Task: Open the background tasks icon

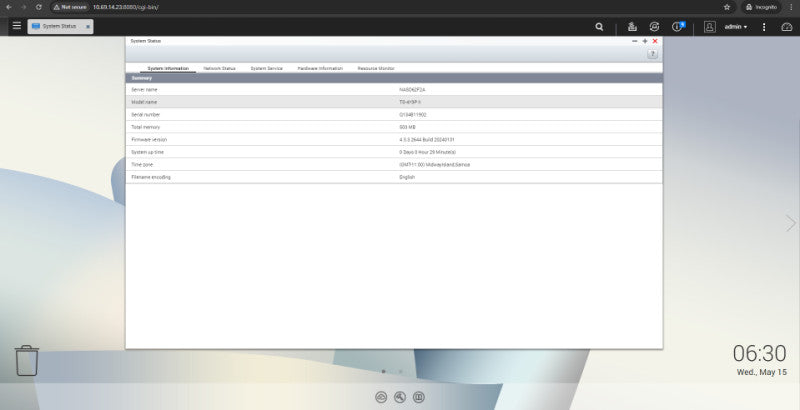Action: [x=632, y=27]
